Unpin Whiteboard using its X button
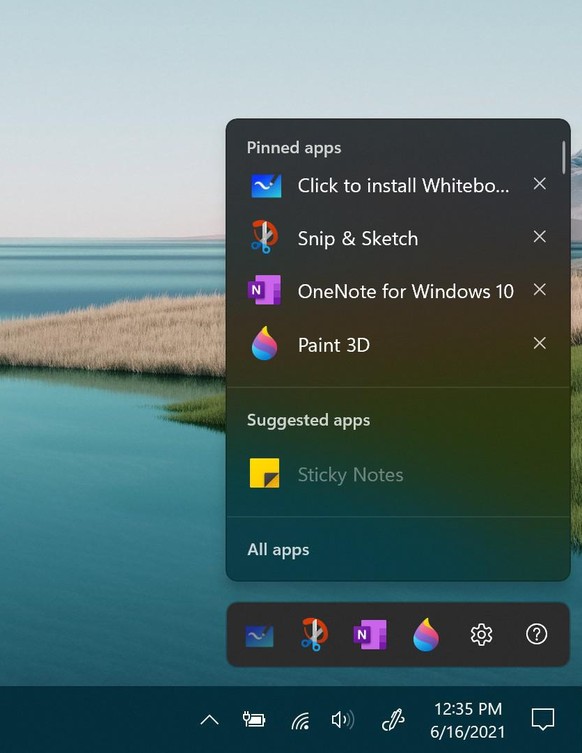Screen dimensions: 582x753 [x=539, y=183]
